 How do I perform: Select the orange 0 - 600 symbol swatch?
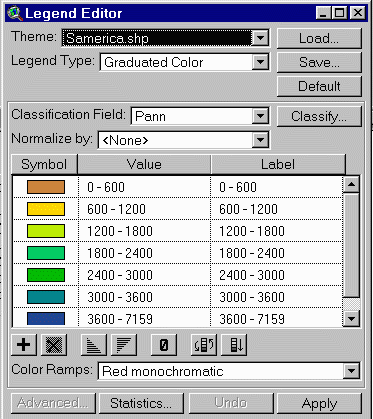(46, 187)
